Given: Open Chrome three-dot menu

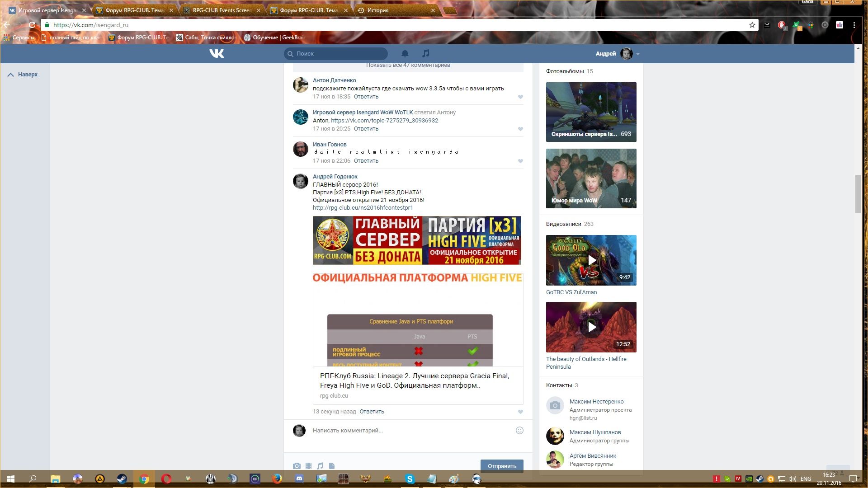Looking at the screenshot, I should pyautogui.click(x=854, y=25).
